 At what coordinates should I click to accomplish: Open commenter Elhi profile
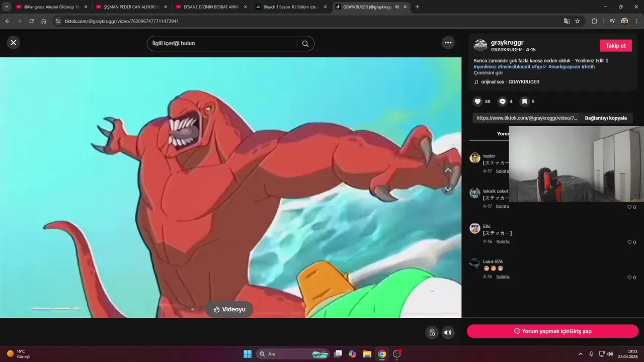(487, 226)
